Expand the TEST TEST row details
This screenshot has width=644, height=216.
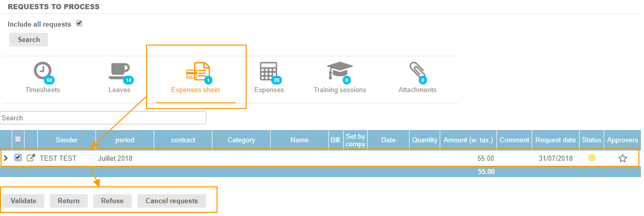click(6, 158)
